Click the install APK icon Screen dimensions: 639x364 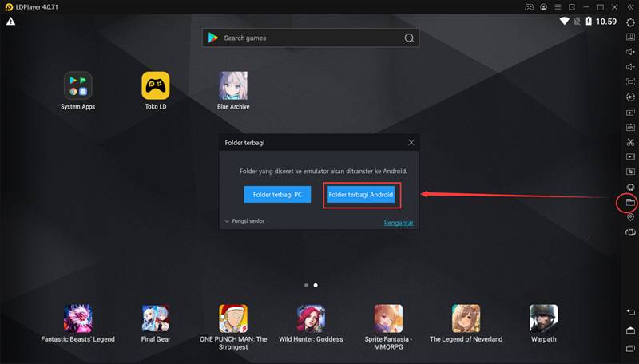point(630,127)
